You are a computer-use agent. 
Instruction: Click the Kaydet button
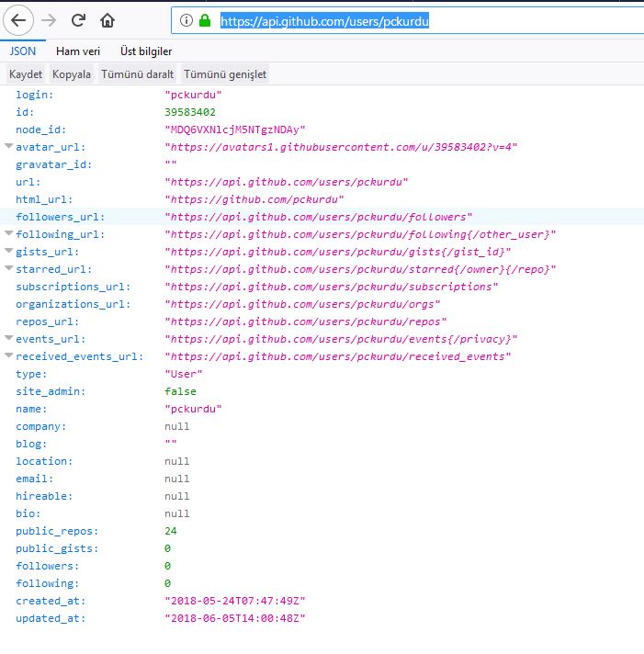click(26, 74)
